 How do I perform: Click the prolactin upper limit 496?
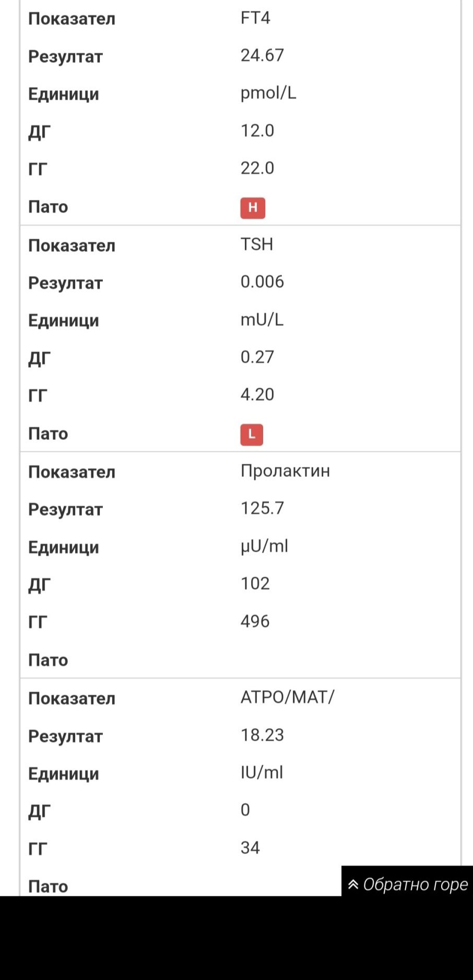tap(255, 621)
